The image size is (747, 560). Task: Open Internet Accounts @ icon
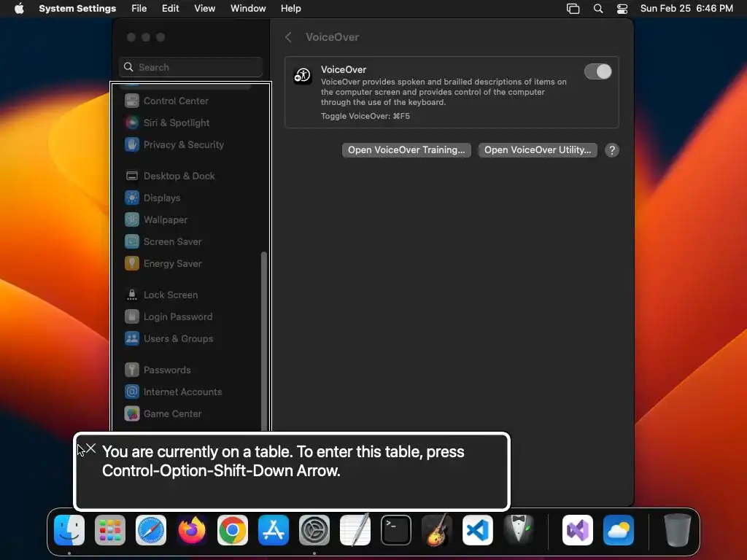132,392
